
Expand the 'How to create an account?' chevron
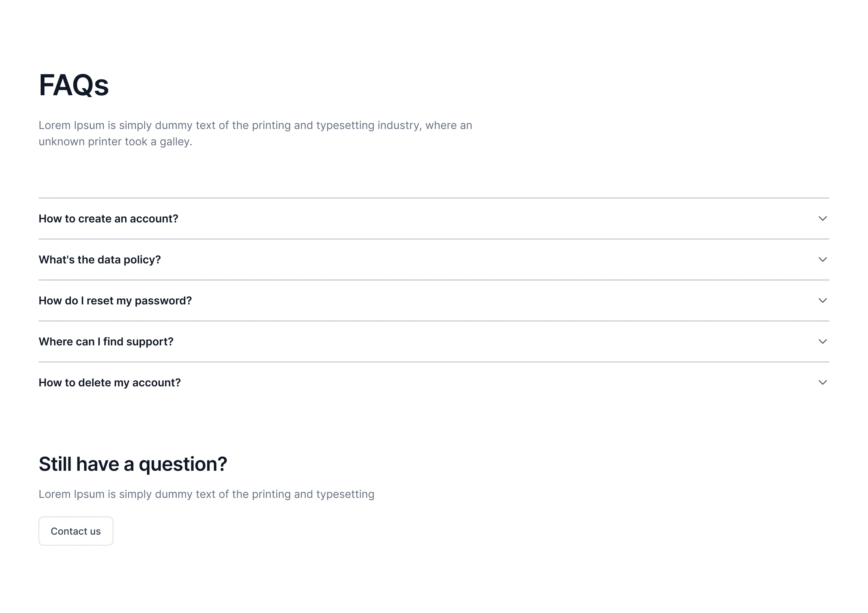point(822,218)
